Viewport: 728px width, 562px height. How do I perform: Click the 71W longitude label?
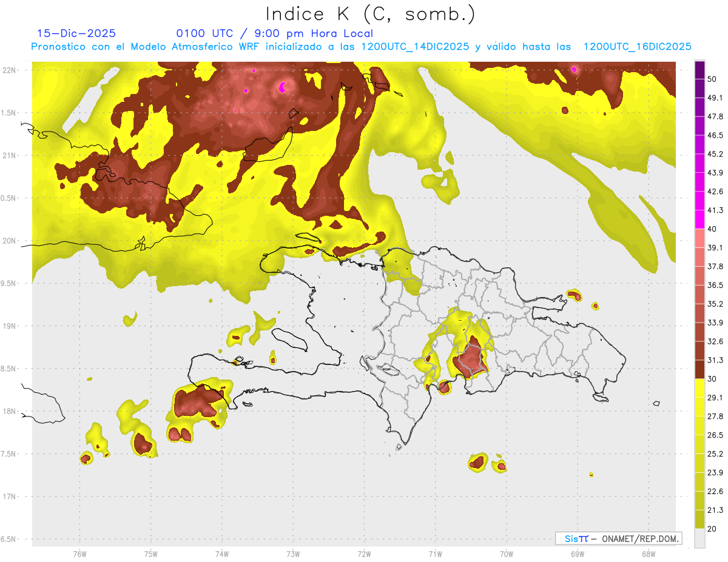coord(435,554)
